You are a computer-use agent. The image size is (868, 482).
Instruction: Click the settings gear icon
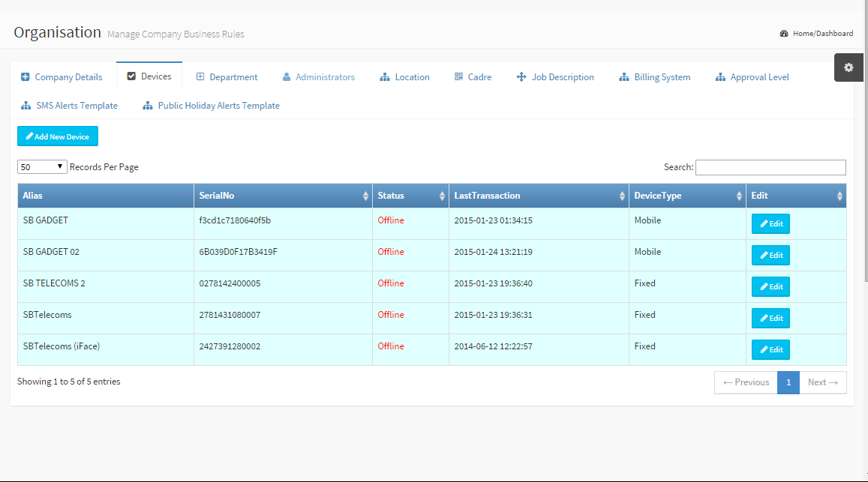coord(848,67)
